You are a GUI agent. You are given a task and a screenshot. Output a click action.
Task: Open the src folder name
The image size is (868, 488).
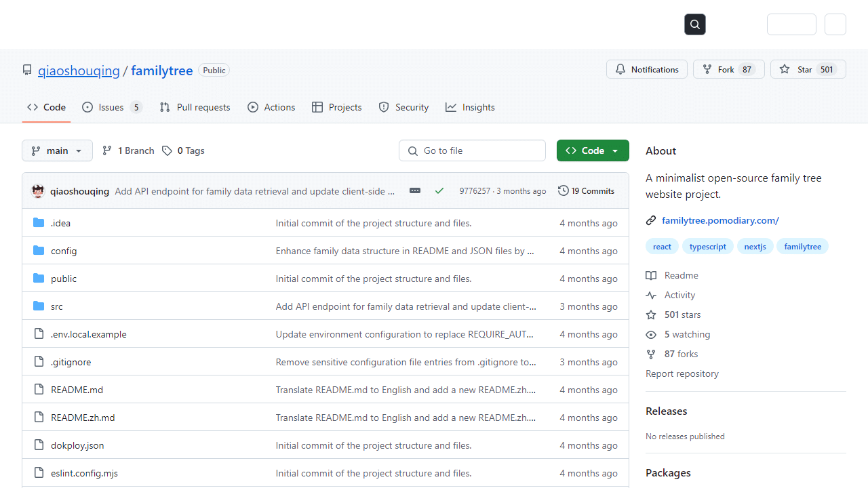[x=57, y=306]
